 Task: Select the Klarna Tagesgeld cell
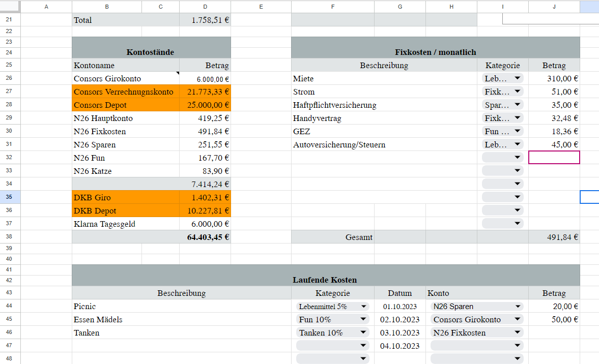[126, 224]
